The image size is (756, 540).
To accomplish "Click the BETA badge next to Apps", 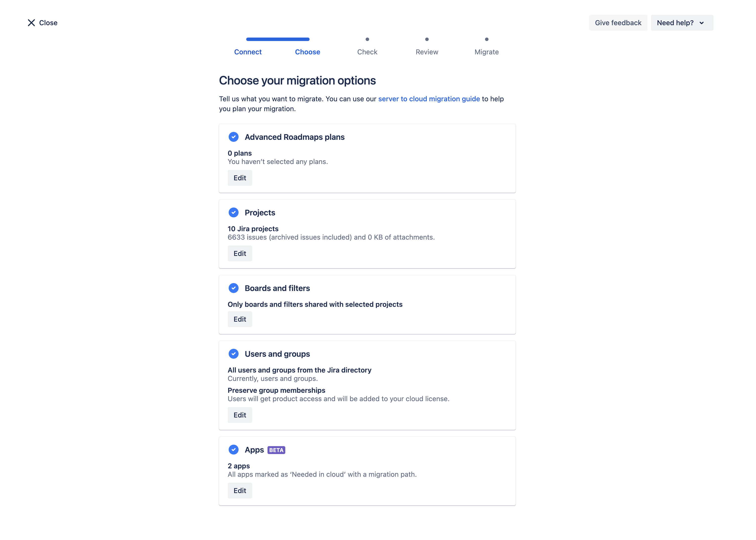I will 276,450.
